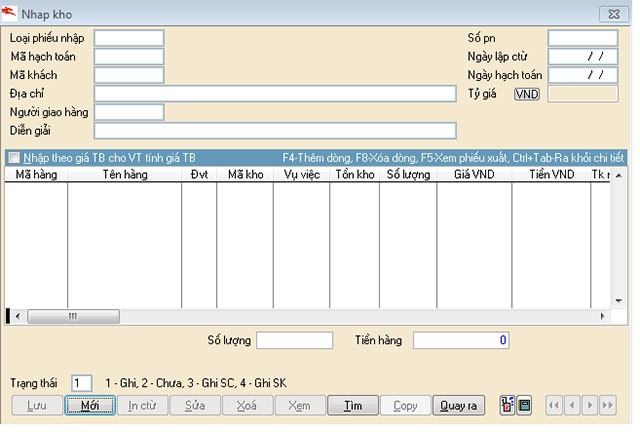Click the VND currency button

pos(527,94)
